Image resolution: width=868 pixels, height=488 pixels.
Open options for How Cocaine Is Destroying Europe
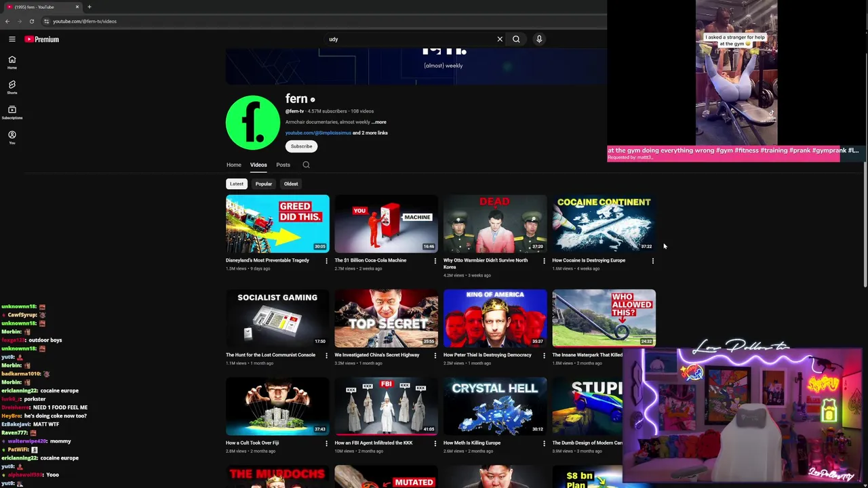point(652,261)
